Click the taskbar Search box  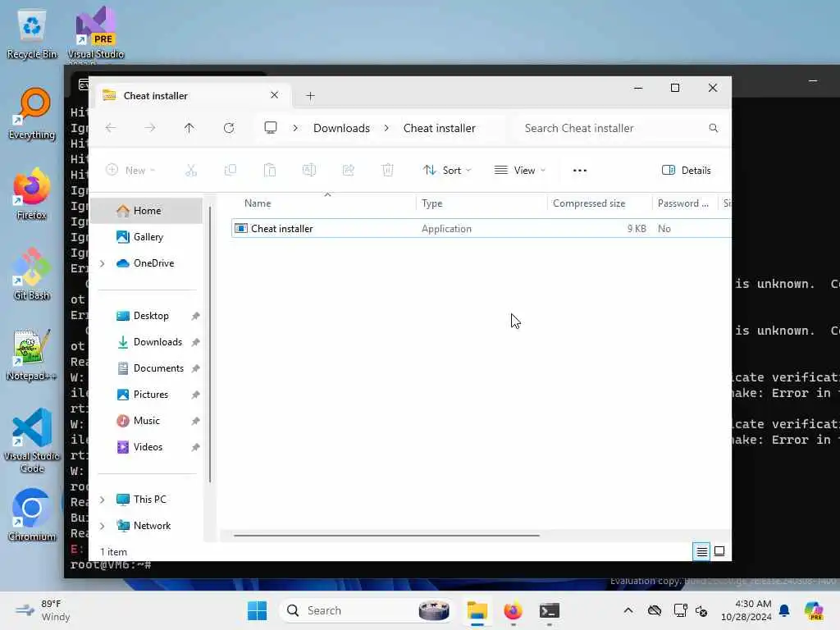(x=366, y=610)
